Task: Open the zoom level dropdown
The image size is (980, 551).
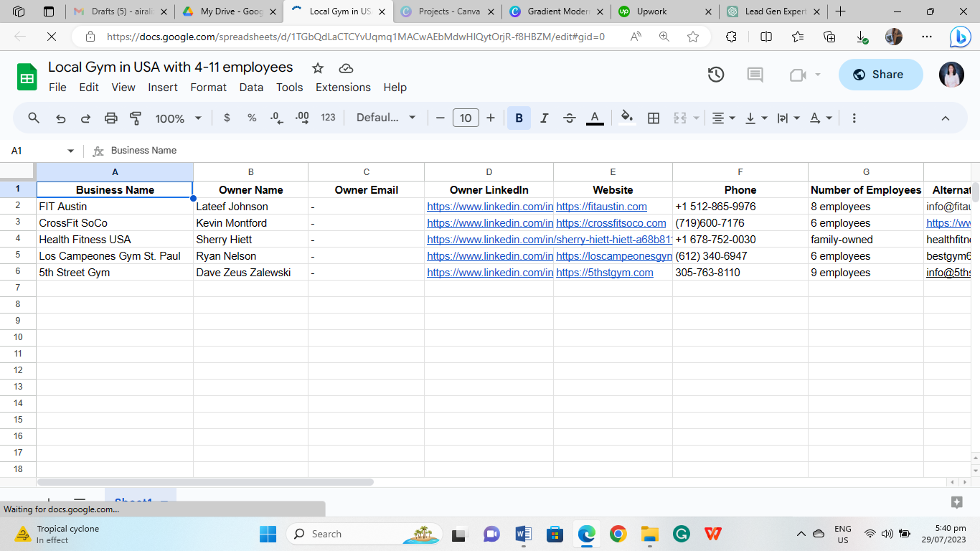Action: (179, 118)
